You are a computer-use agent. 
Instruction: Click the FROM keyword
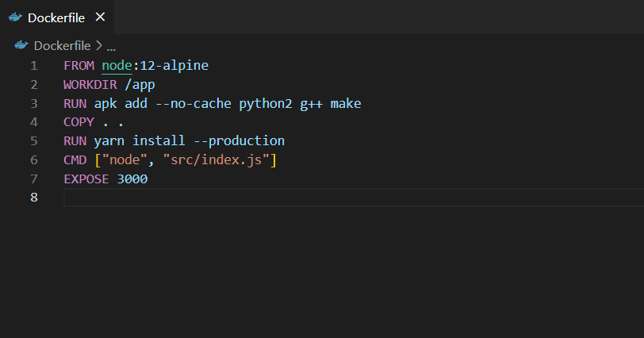pyautogui.click(x=79, y=66)
